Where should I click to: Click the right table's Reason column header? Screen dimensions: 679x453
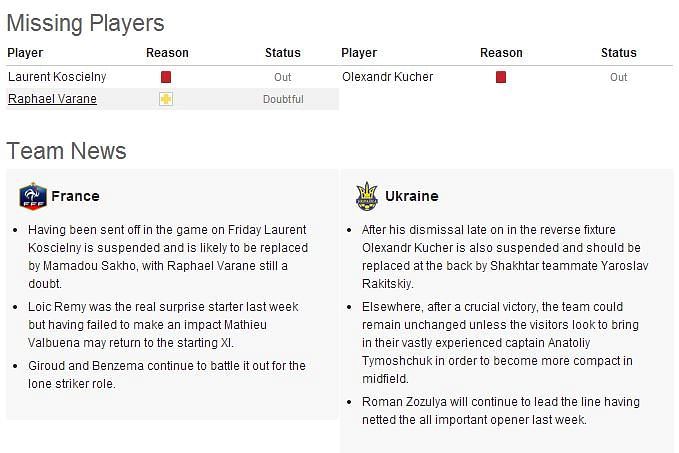point(501,53)
